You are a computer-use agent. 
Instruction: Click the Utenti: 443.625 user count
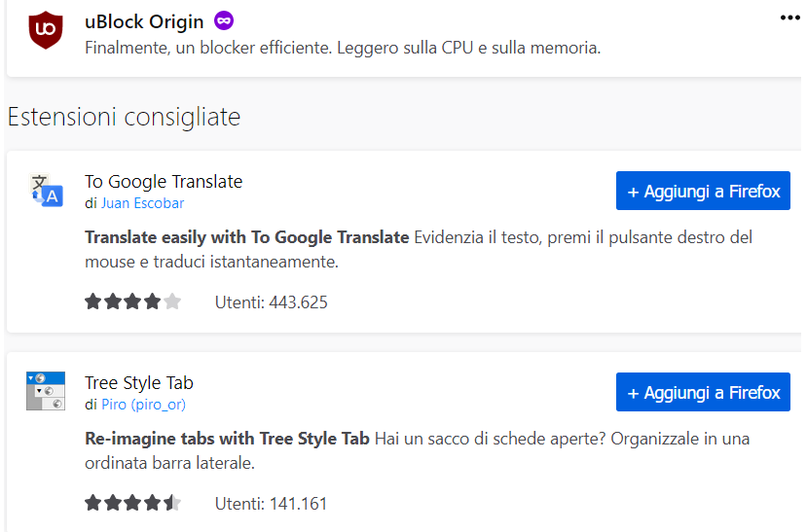pos(272,302)
